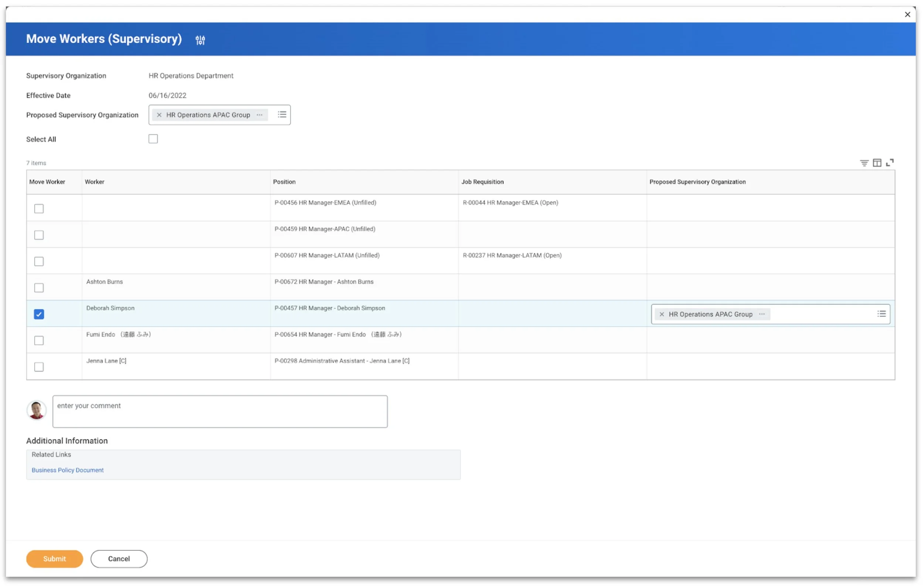Screen dimensions: 924x587
Task: Select R-00237 HR Manager-LATAM (Open) requisition
Action: point(512,255)
